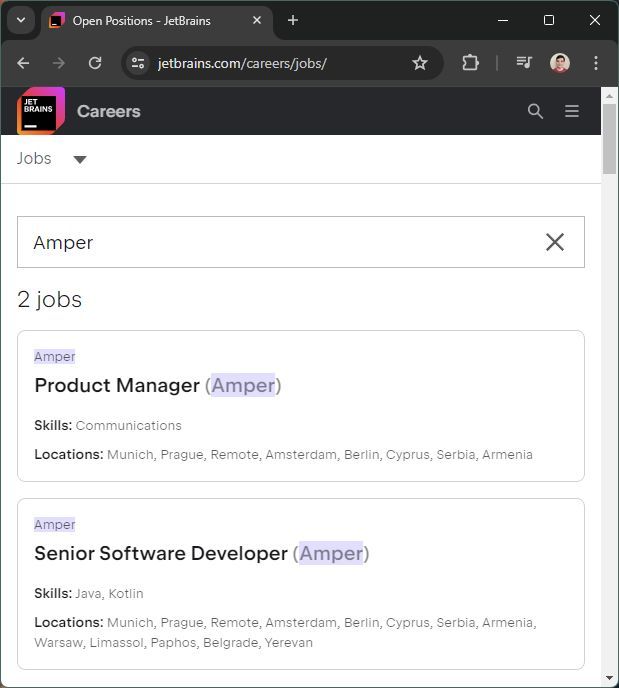Image resolution: width=619 pixels, height=688 pixels.
Task: Go back to the previous page
Action: pyautogui.click(x=23, y=63)
